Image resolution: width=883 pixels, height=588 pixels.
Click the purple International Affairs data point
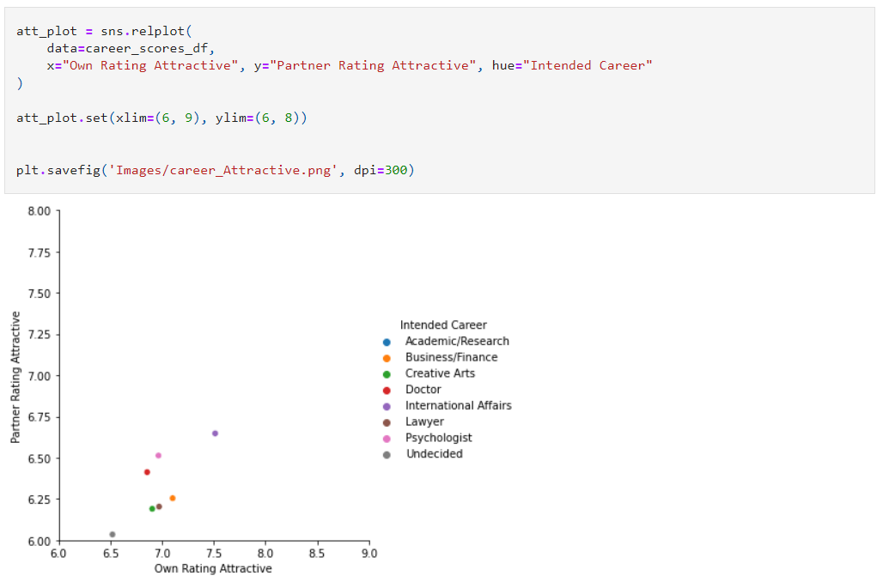[x=215, y=433]
